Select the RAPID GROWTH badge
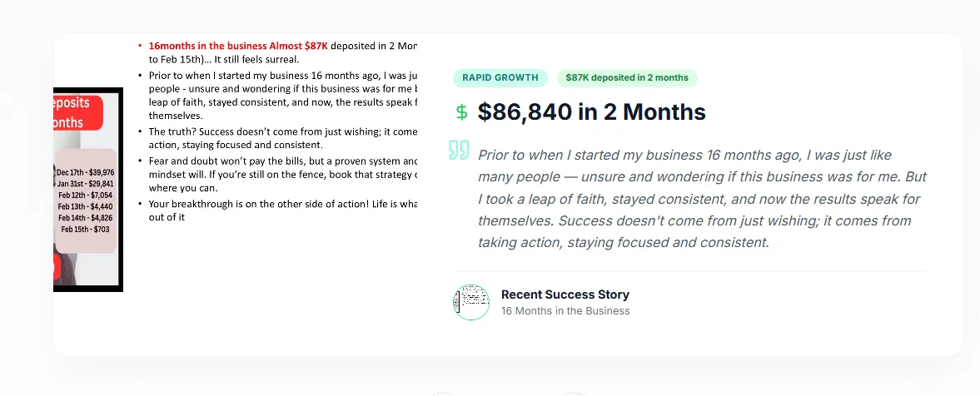Image resolution: width=980 pixels, height=396 pixels. 500,77
